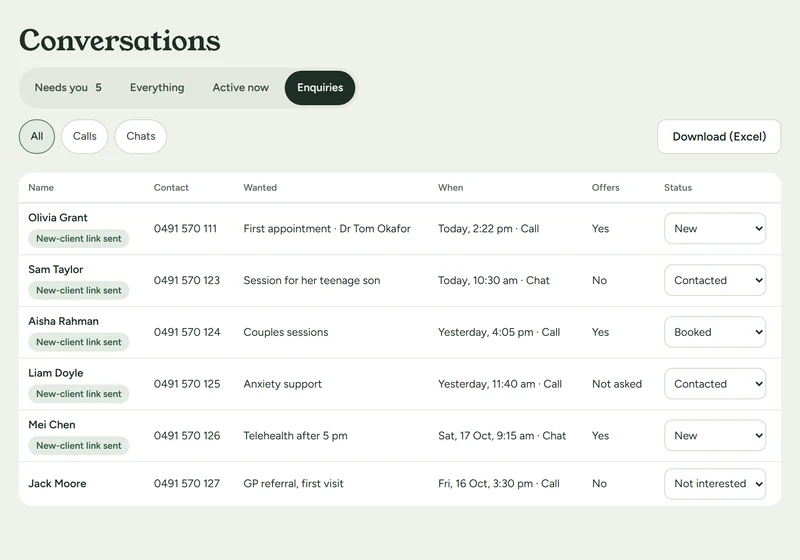
Task: Click the Couples sessions cell
Action: pyautogui.click(x=286, y=332)
